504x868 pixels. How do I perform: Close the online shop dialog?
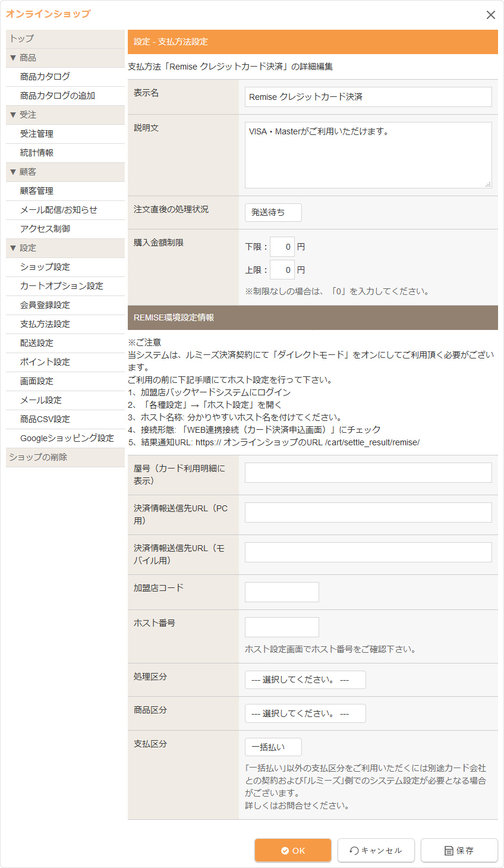(x=490, y=15)
